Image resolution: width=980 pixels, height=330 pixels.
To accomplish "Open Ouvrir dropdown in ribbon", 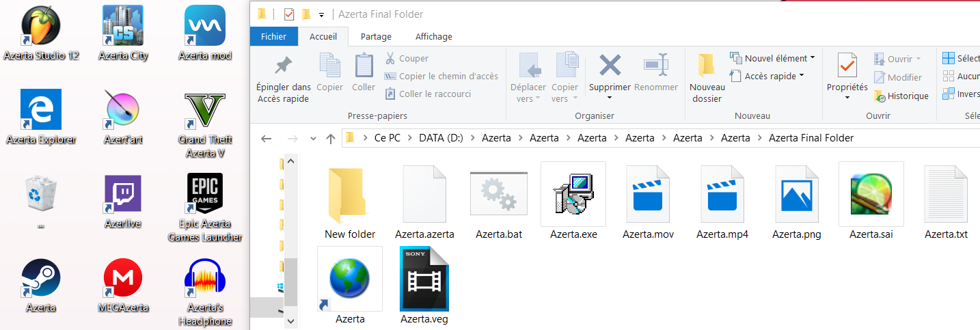I will click(898, 59).
